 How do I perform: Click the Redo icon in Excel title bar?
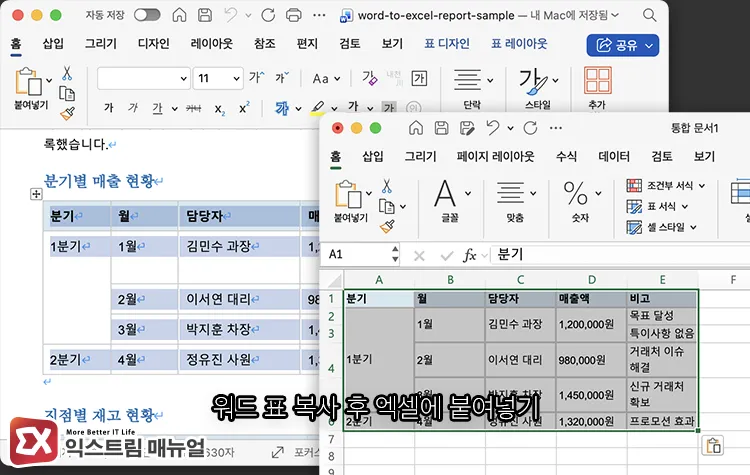point(530,128)
